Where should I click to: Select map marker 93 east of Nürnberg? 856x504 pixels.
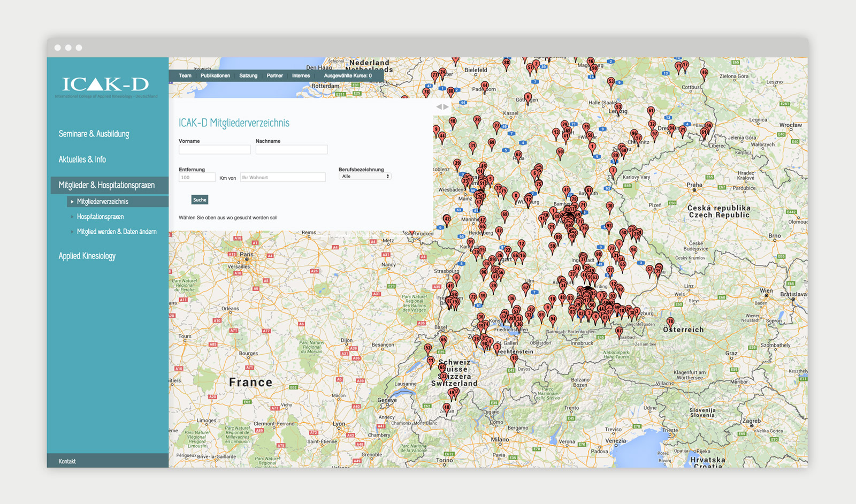609,227
